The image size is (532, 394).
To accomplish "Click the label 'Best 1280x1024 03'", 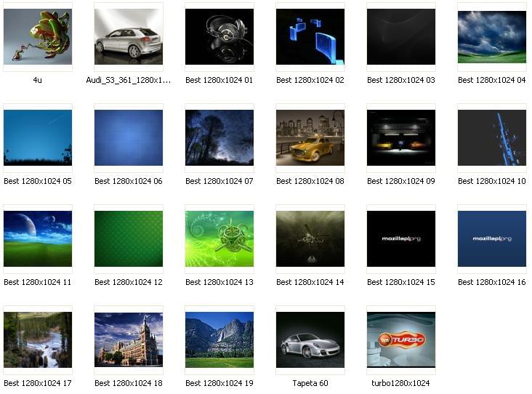I will [401, 80].
